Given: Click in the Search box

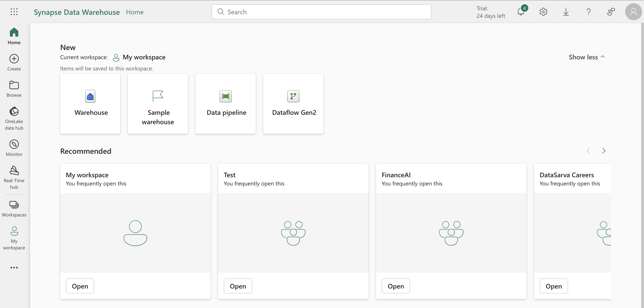Looking at the screenshot, I should pos(321,12).
